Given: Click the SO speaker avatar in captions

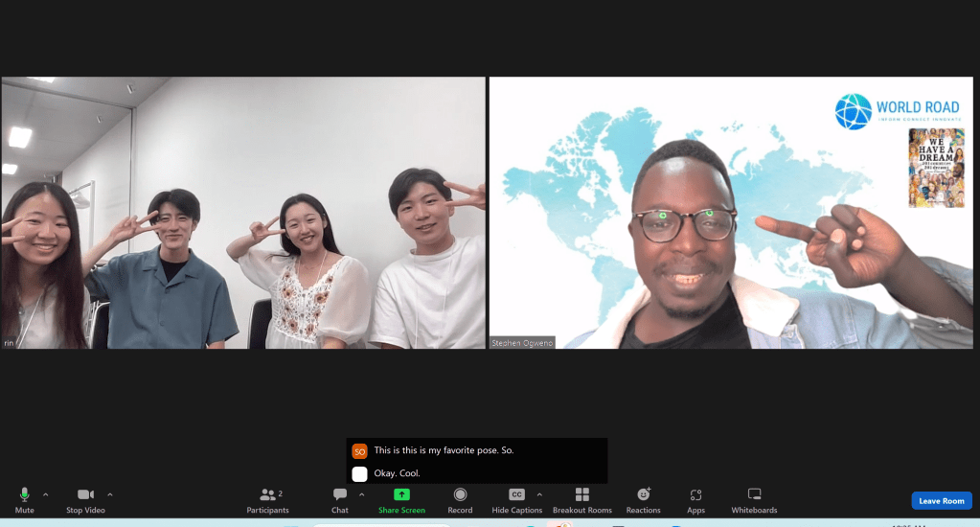Looking at the screenshot, I should 359,451.
